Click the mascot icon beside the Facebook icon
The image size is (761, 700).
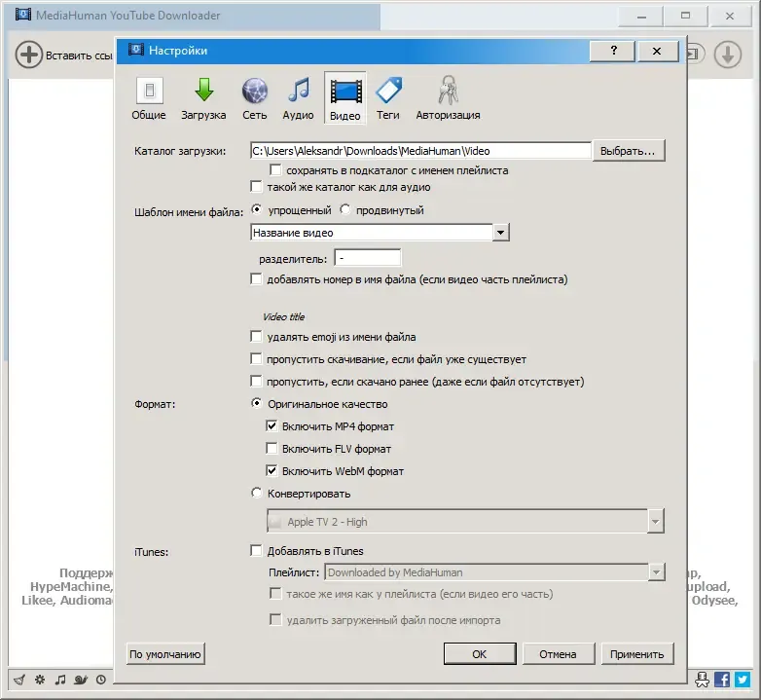(x=703, y=680)
